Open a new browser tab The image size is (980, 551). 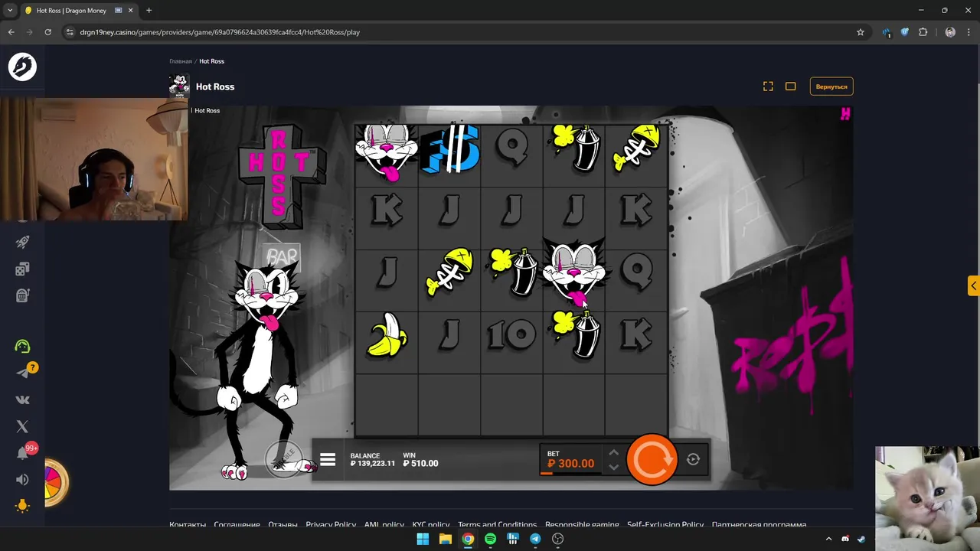pyautogui.click(x=149, y=10)
